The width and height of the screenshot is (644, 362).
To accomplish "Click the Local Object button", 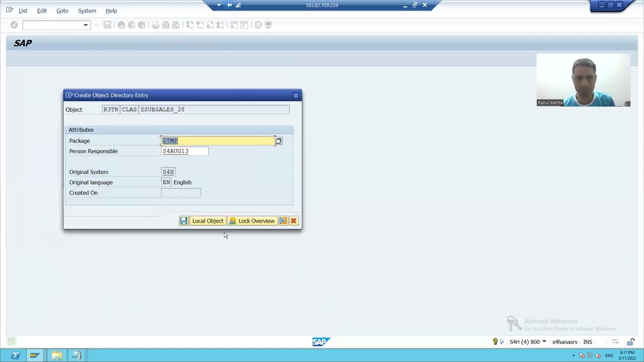I will pos(207,221).
